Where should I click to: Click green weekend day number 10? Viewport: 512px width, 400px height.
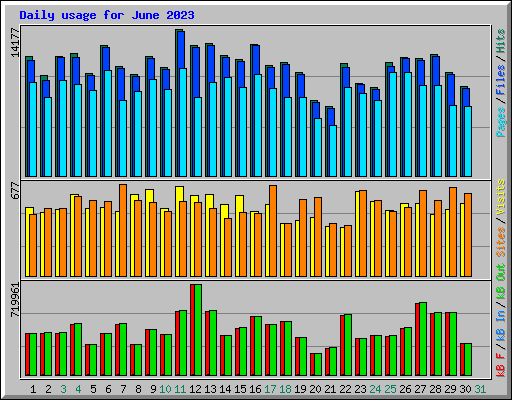point(165,389)
